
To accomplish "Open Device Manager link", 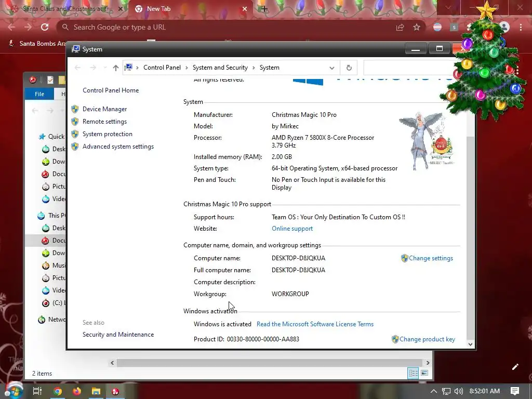I will click(x=104, y=109).
